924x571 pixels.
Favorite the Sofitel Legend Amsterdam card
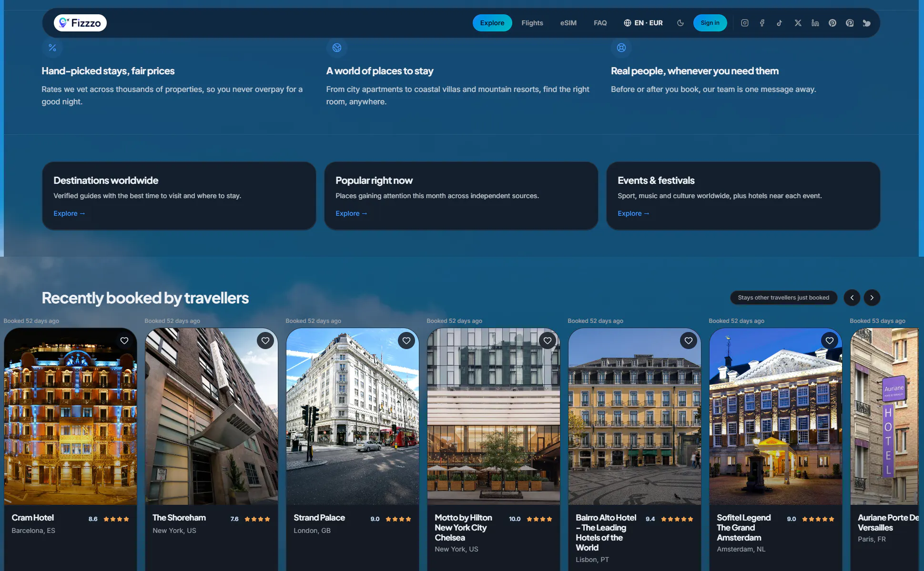coord(829,341)
